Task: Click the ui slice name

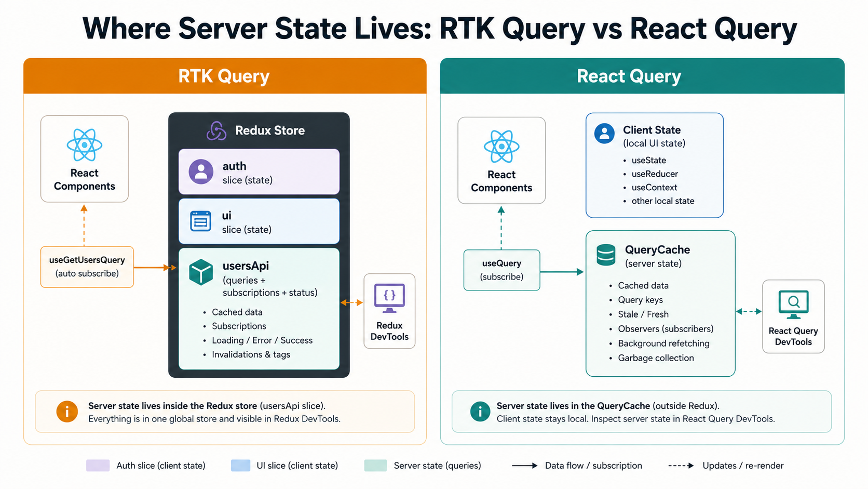Action: click(x=227, y=216)
